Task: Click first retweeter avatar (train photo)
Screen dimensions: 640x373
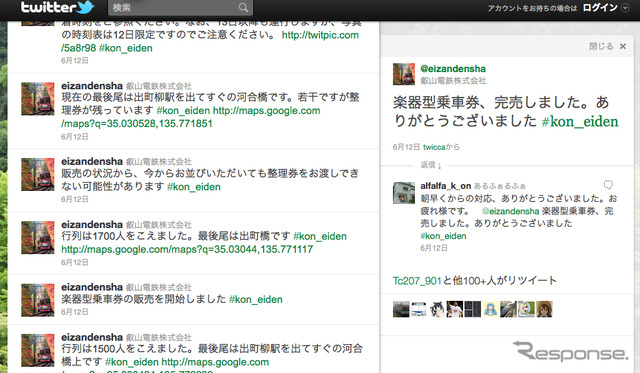Action: pyautogui.click(x=401, y=309)
